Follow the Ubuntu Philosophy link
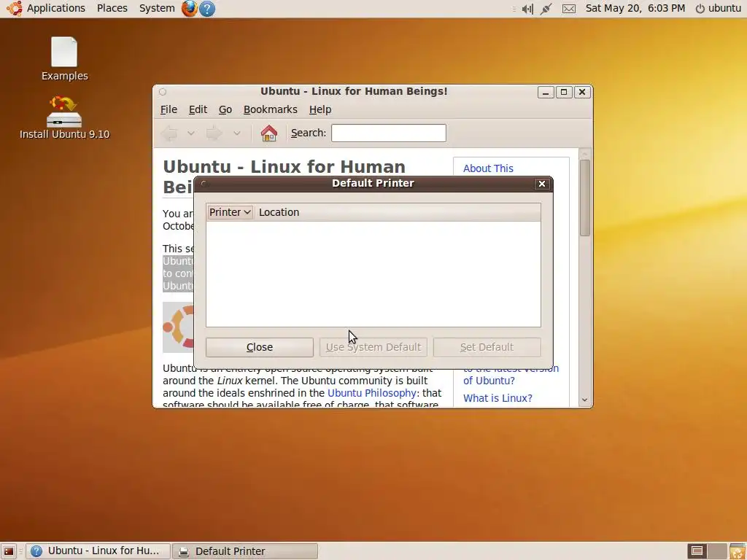This screenshot has height=560, width=747. [371, 393]
